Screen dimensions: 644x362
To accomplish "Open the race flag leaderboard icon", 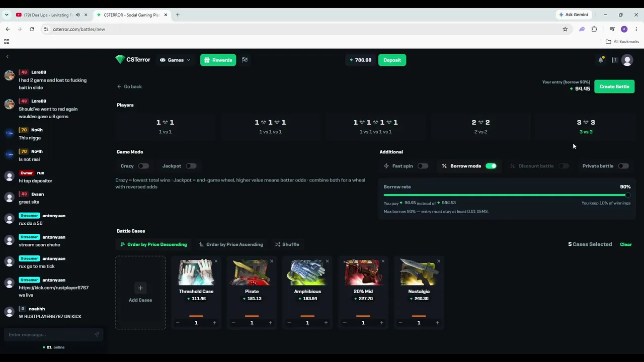I will [x=245, y=60].
